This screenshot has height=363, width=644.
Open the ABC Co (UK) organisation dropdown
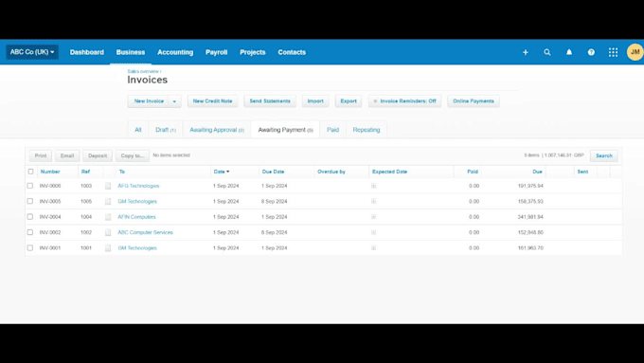coord(32,52)
